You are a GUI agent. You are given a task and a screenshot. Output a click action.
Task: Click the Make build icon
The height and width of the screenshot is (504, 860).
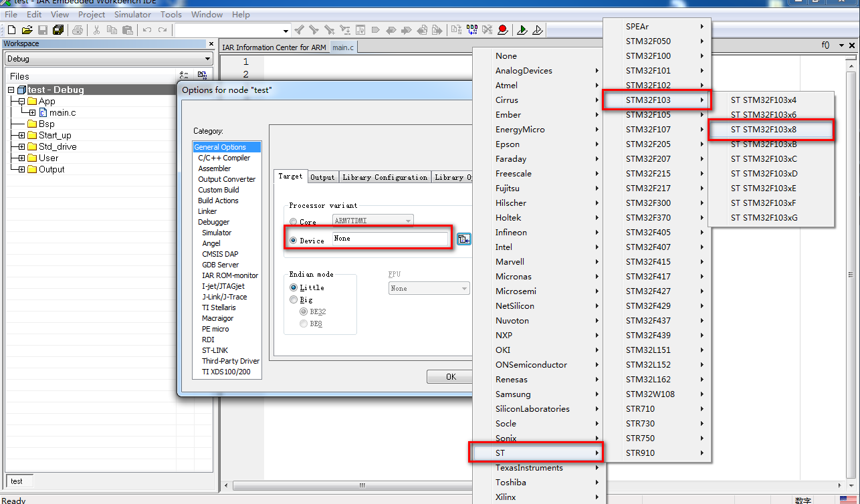click(x=471, y=30)
